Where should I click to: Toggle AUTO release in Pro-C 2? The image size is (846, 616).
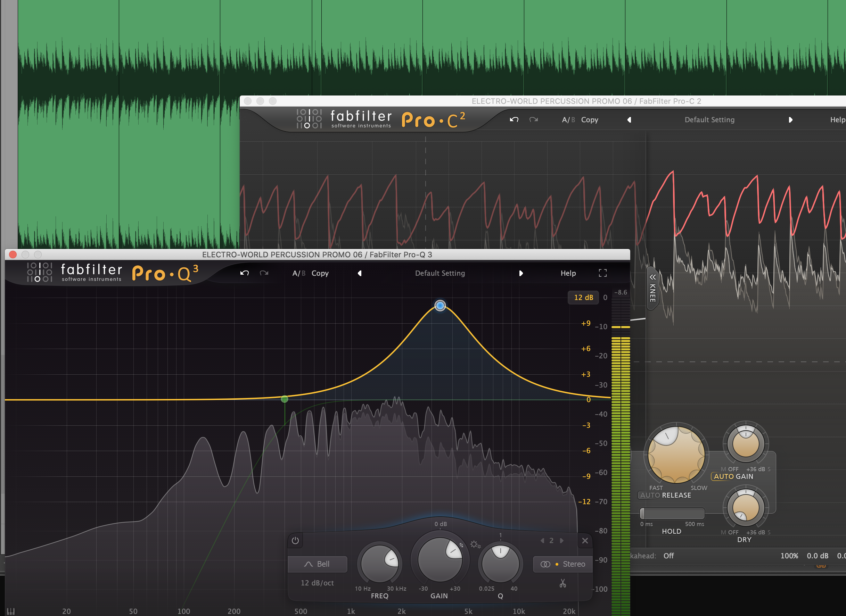click(x=650, y=495)
